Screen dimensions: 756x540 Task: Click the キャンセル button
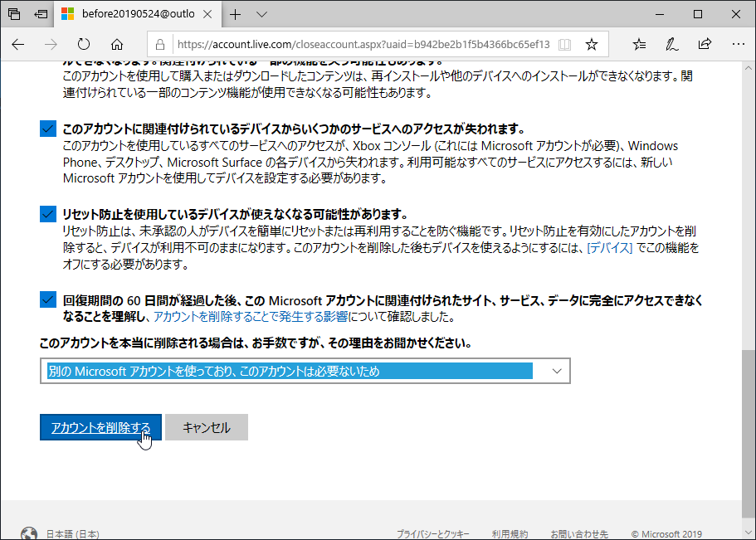tap(207, 427)
